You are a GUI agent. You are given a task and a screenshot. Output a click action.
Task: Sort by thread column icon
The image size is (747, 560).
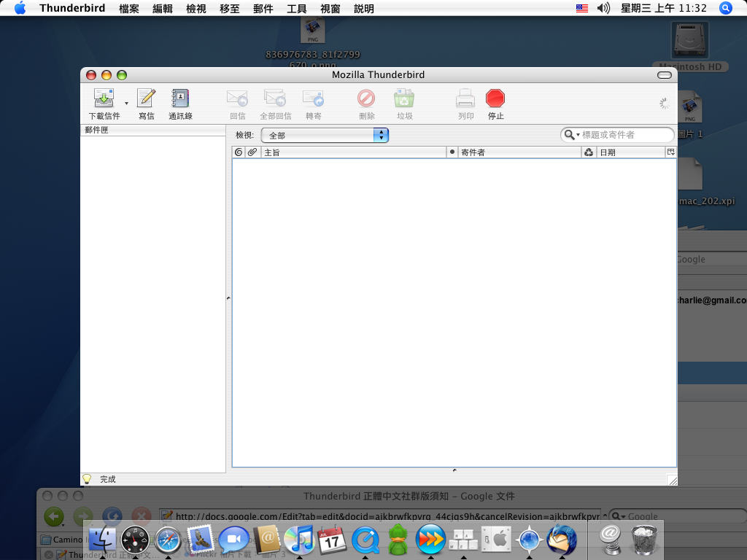tap(239, 152)
